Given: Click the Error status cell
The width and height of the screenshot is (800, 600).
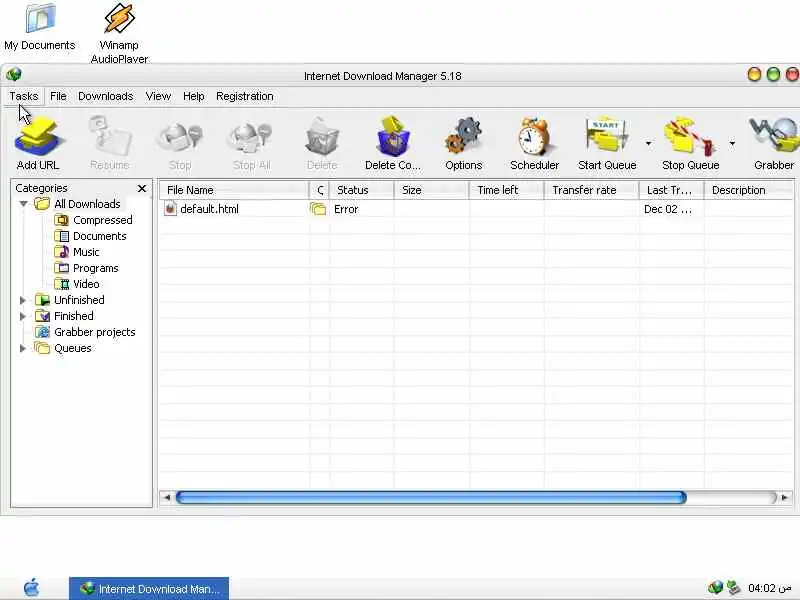Looking at the screenshot, I should click(346, 209).
